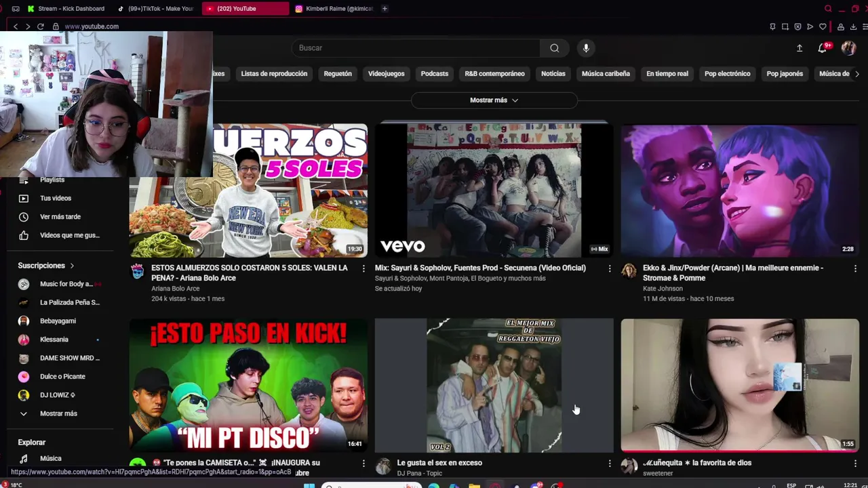Open Kate Johnson channel avatar

pos(629,272)
